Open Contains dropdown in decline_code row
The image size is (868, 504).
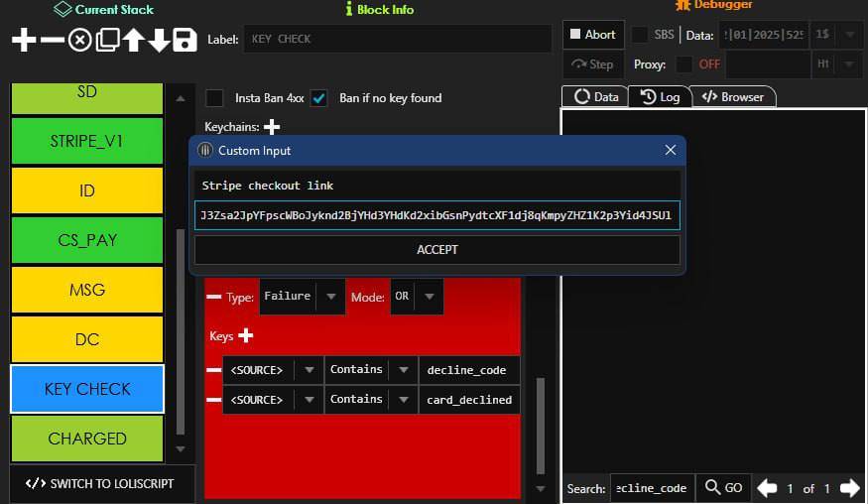tap(404, 370)
